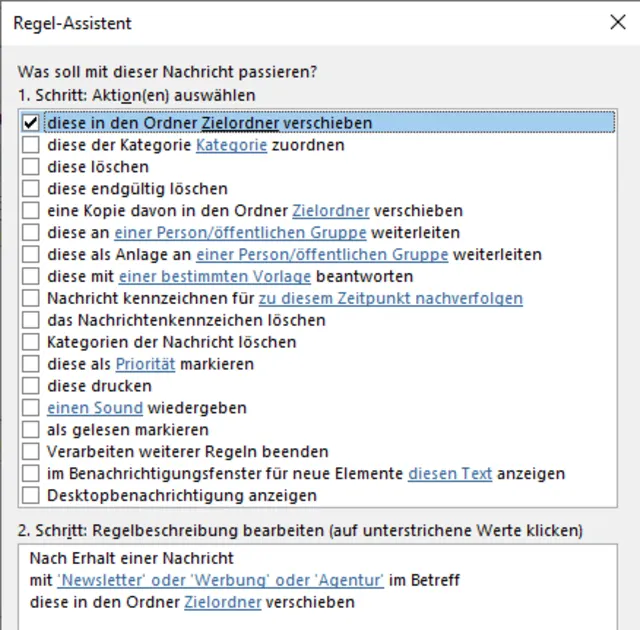The height and width of the screenshot is (630, 640).
Task: Uncheck 'diese in den Ordner Zielordner verschieben'
Action: click(30, 123)
